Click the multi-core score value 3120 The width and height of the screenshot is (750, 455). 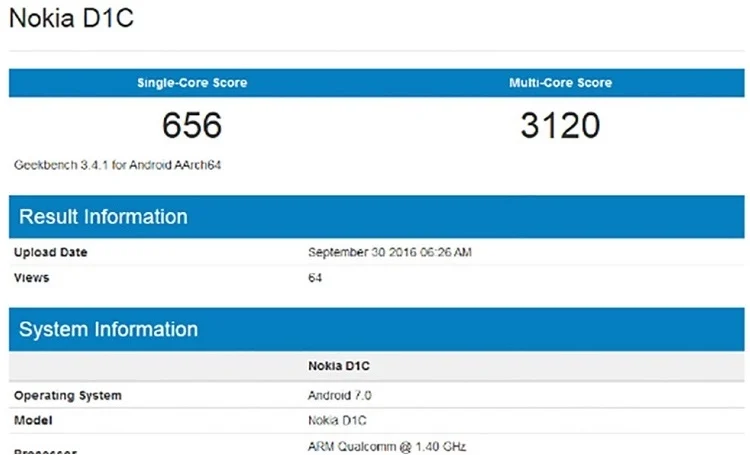pos(560,125)
